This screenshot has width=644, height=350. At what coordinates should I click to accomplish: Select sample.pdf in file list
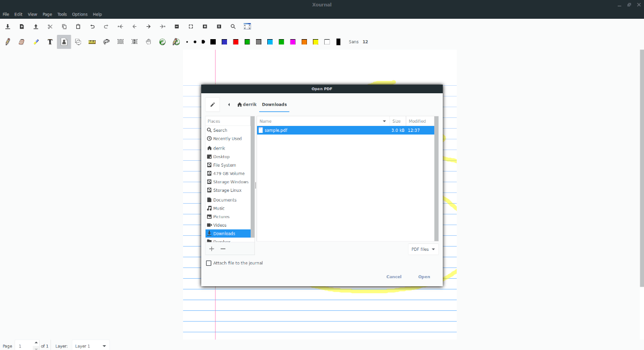pyautogui.click(x=345, y=130)
